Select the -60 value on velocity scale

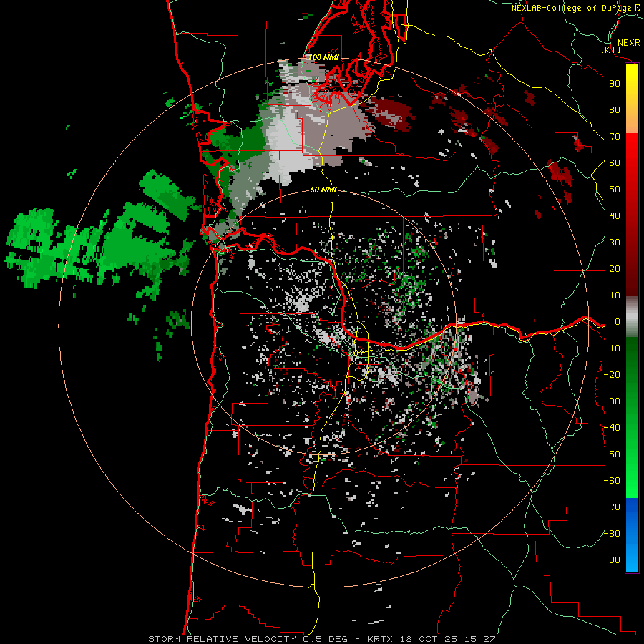pyautogui.click(x=612, y=481)
